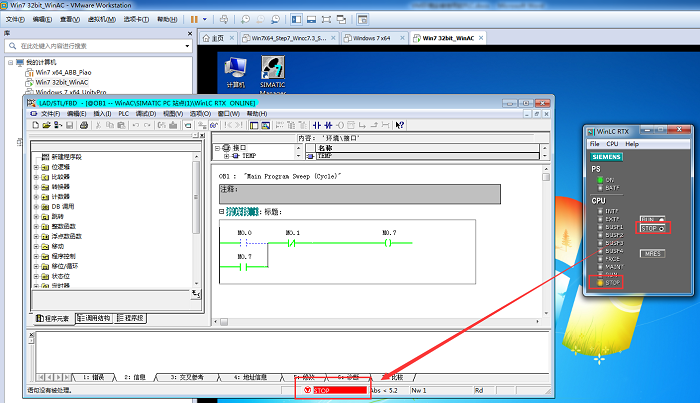700x403 pixels.
Task: Open the CPU menu in WinLC RTX
Action: coord(612,144)
